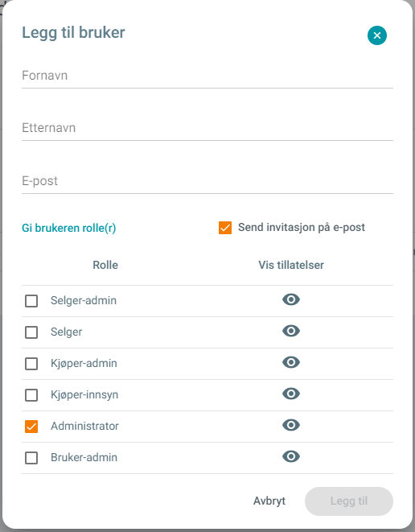View Administrator role permissions eye icon

tap(291, 425)
